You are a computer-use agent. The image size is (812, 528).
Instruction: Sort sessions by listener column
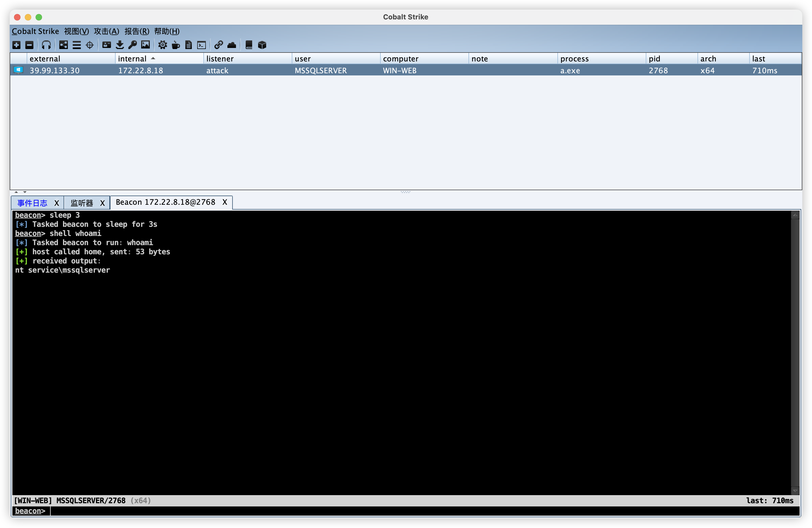[248, 59]
